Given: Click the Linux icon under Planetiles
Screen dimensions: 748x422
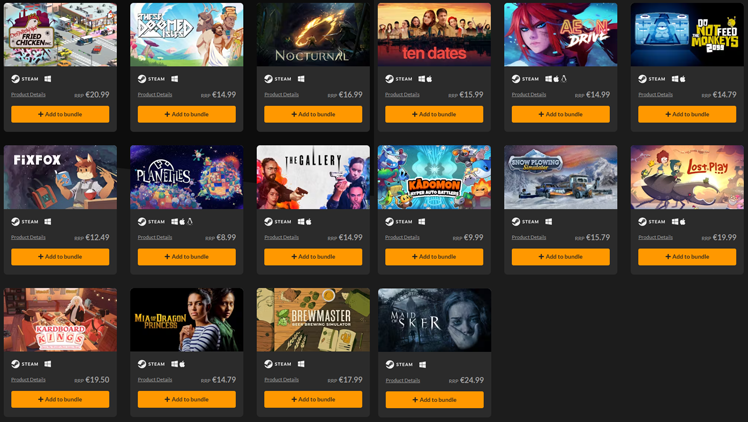Looking at the screenshot, I should [x=190, y=221].
